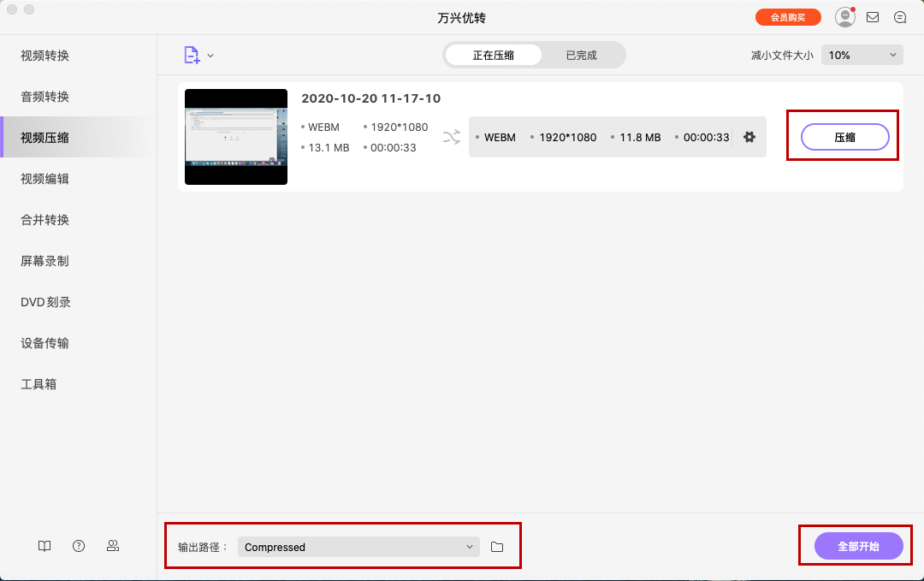The width and height of the screenshot is (924, 581).
Task: Open the feedback chat bubble icon
Action: (x=900, y=16)
